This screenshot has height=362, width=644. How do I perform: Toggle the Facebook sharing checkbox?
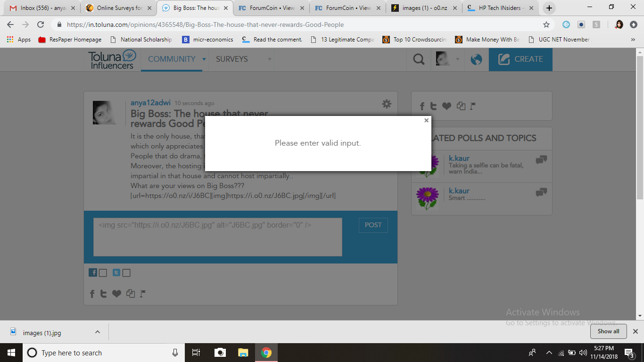coord(103,272)
